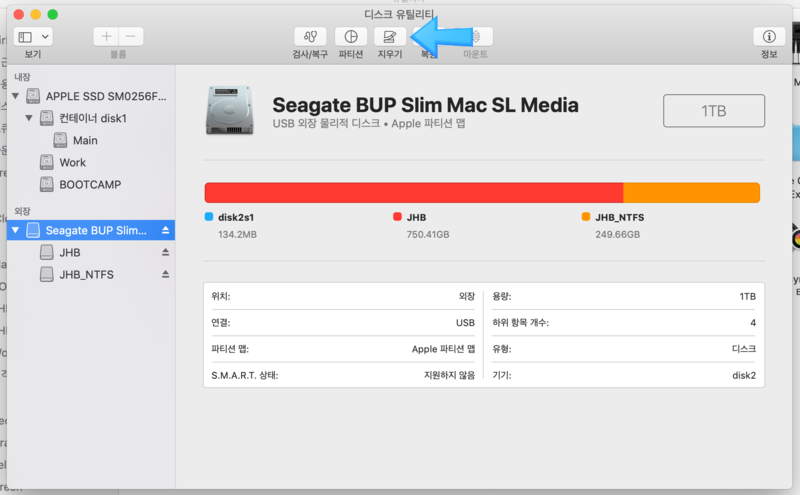Viewport: 800px width, 495px height.
Task: Open the Info (정보) button
Action: [769, 37]
